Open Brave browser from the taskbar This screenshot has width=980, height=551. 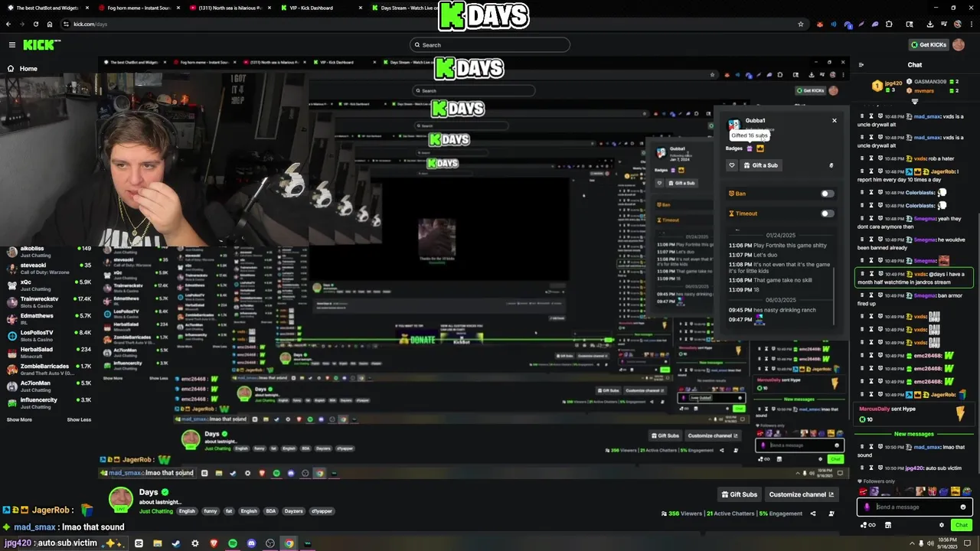tap(214, 543)
